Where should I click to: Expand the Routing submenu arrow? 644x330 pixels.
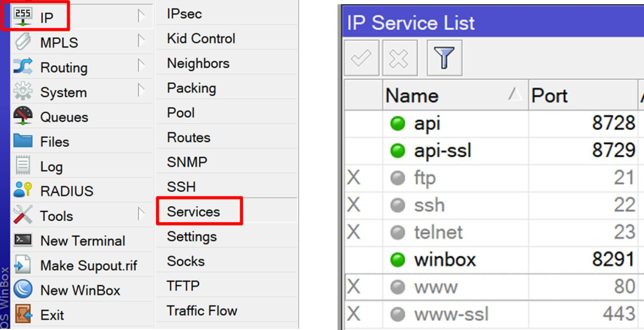point(141,66)
